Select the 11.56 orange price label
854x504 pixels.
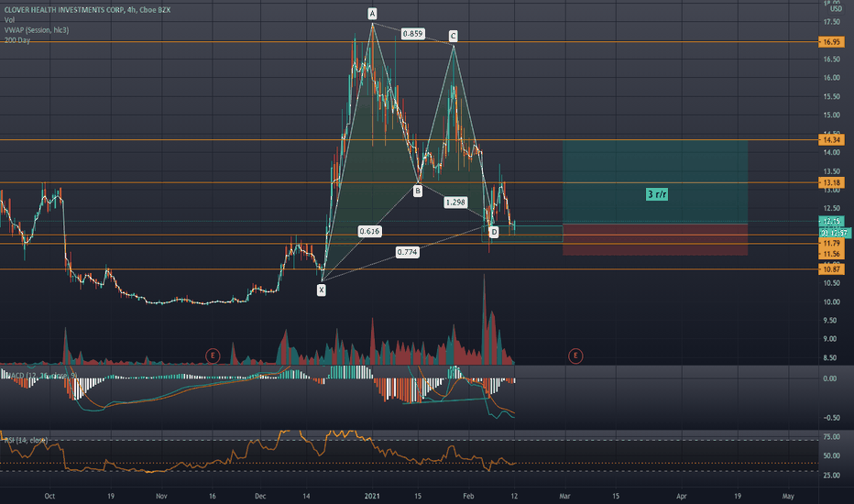pyautogui.click(x=831, y=255)
